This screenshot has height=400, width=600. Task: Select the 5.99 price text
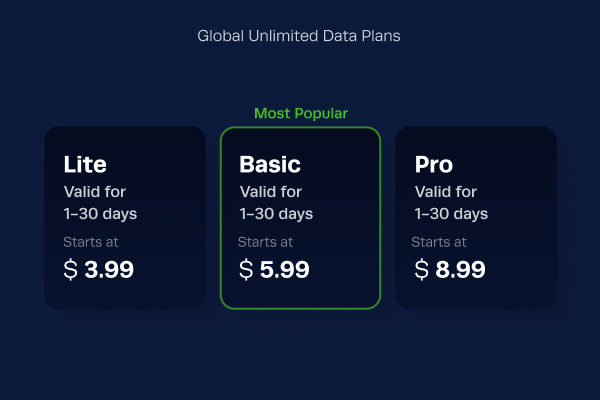point(284,269)
